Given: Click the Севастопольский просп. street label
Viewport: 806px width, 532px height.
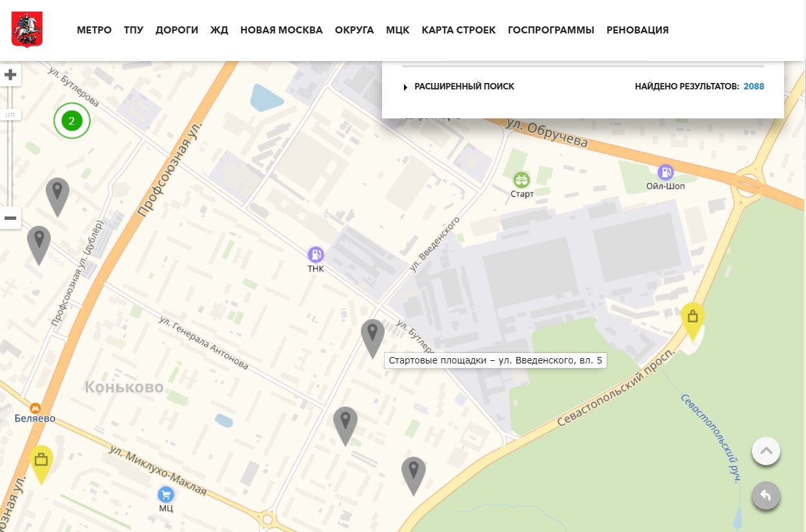Looking at the screenshot, I should point(616,388).
